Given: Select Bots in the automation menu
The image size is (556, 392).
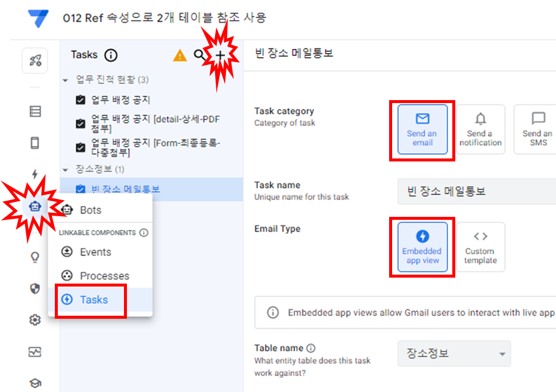Looking at the screenshot, I should [x=100, y=210].
